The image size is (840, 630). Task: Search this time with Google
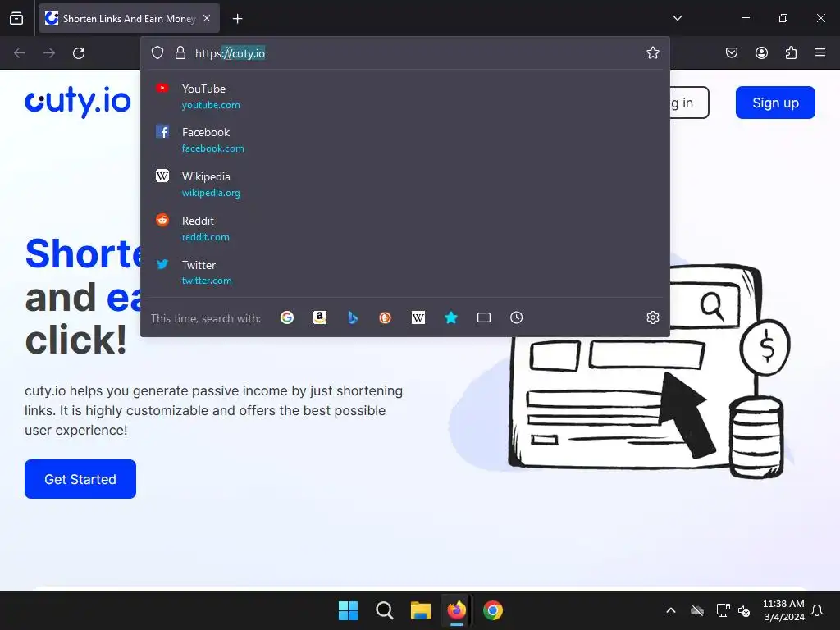pos(287,317)
